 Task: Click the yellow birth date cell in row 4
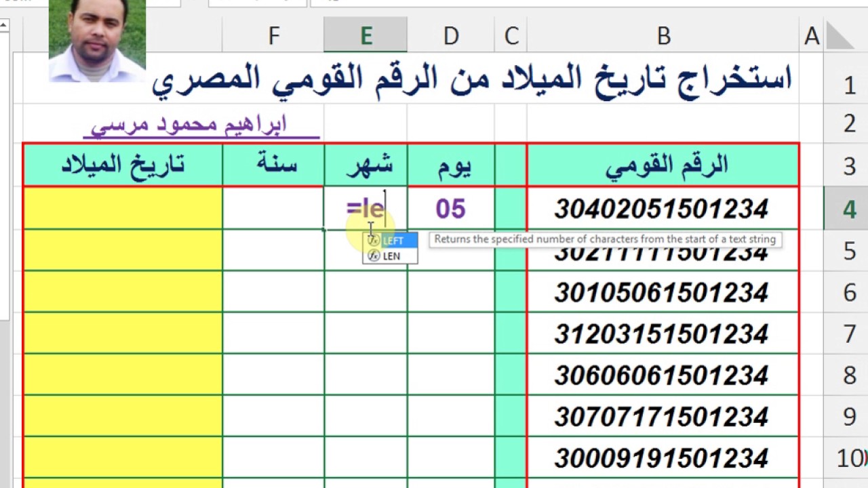point(123,209)
